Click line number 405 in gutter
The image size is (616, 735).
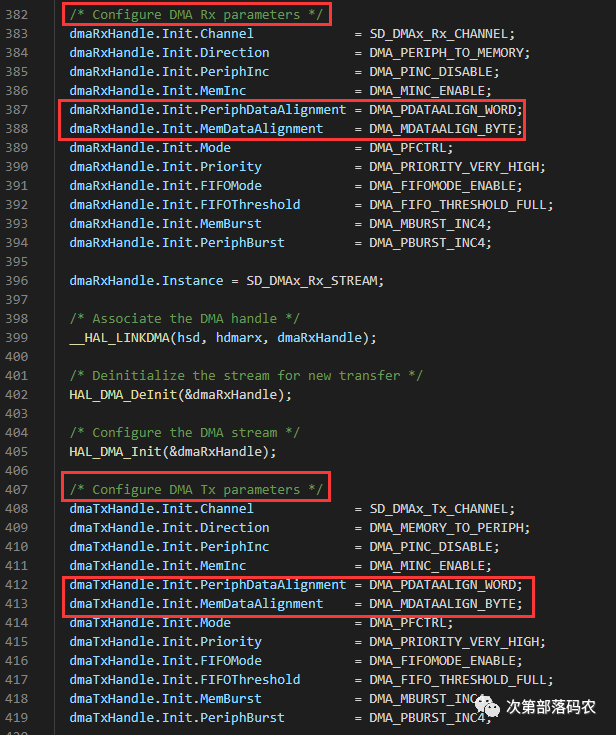(17, 451)
